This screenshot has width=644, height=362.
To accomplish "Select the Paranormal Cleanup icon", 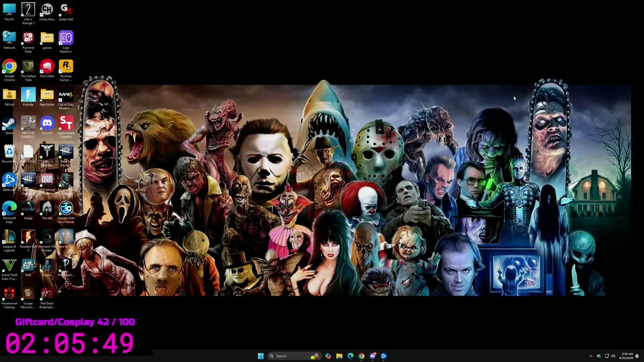I will [9, 298].
